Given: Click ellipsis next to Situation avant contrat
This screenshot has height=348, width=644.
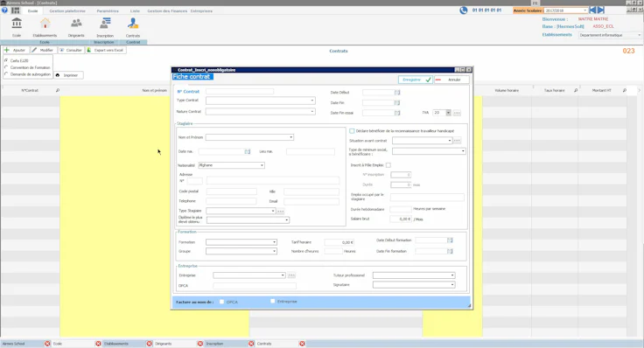Looking at the screenshot, I should click(457, 141).
